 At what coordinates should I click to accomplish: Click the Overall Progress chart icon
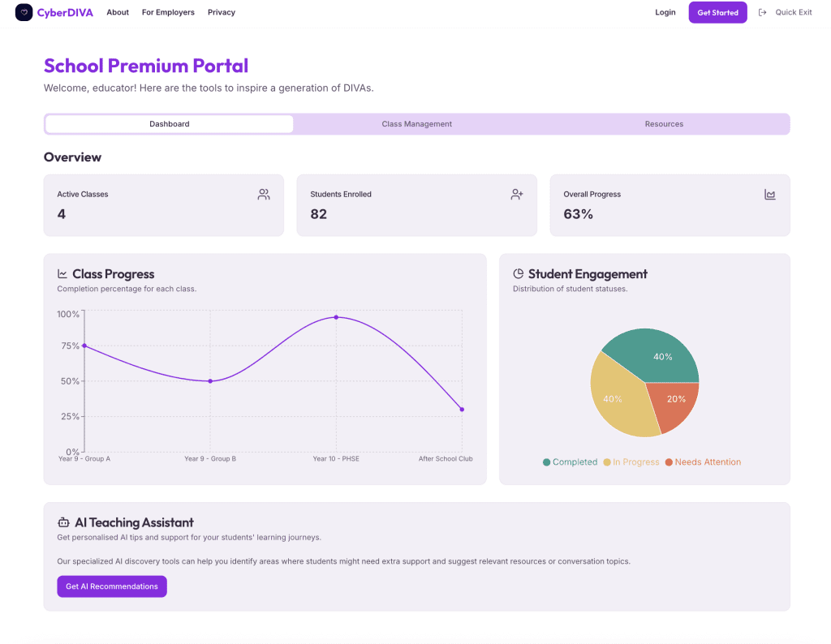coord(770,195)
